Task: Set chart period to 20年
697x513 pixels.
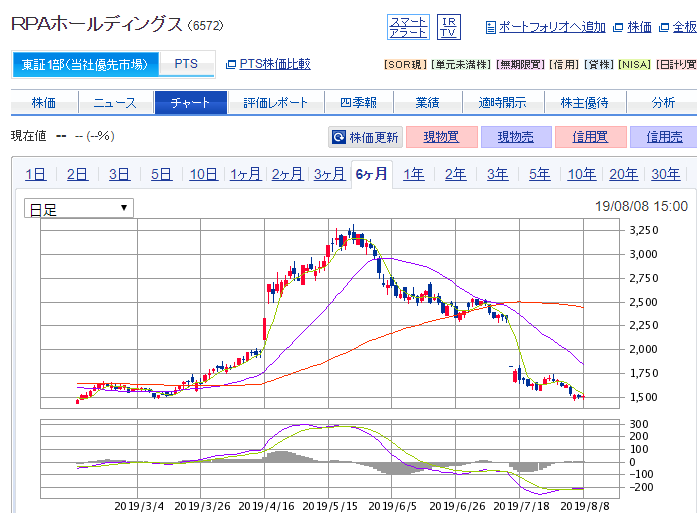Action: [624, 174]
